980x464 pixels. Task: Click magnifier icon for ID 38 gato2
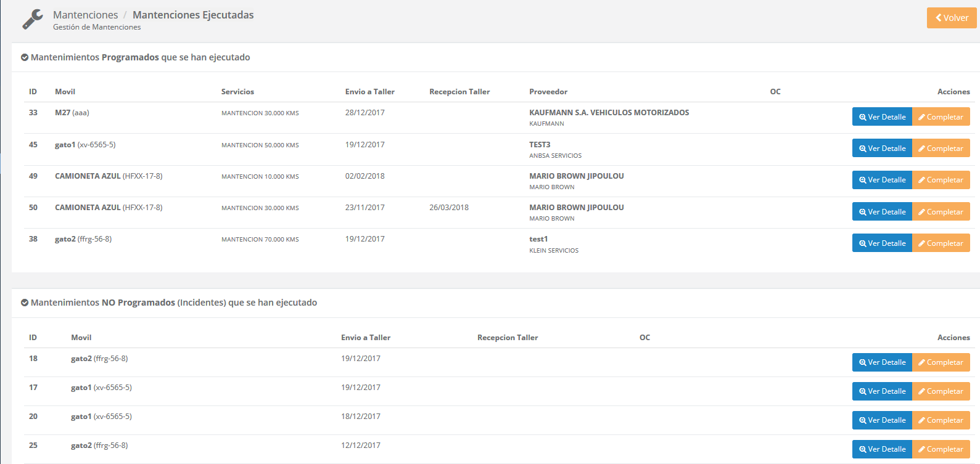862,243
